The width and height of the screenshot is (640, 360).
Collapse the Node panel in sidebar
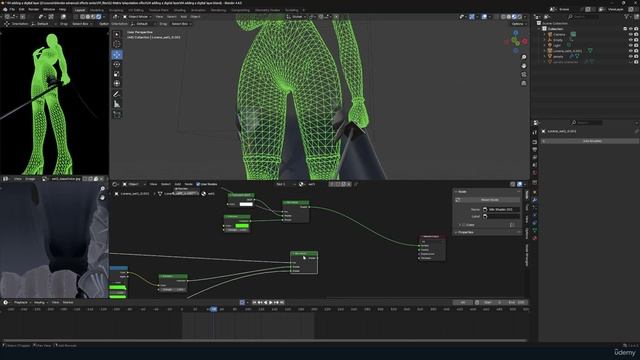click(456, 191)
